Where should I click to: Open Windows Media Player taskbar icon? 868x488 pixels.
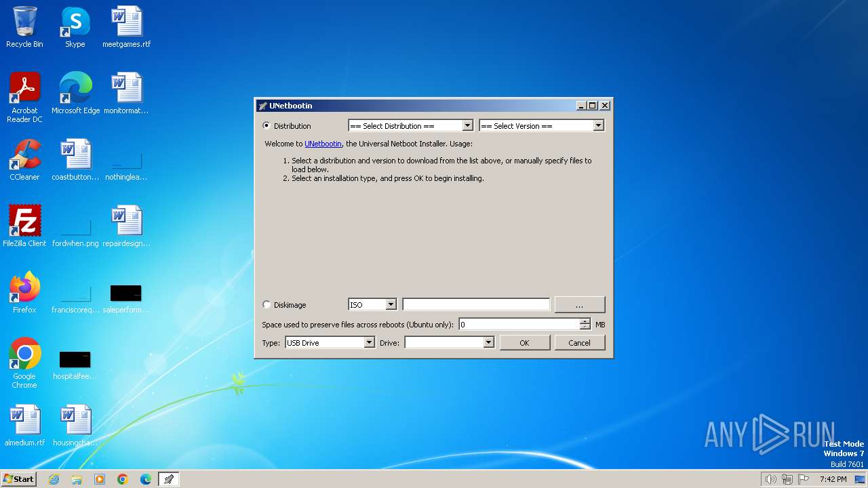click(x=100, y=479)
